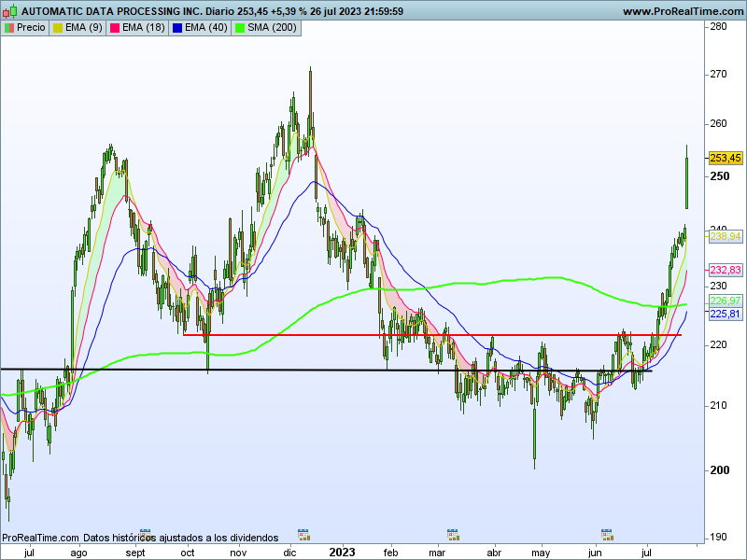The height and width of the screenshot is (560, 747).
Task: Select the EMA (40) legend entry
Action: coord(200,28)
